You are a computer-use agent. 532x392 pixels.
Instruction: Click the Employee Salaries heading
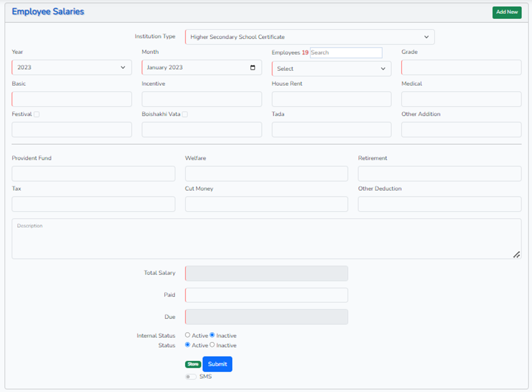click(x=48, y=11)
